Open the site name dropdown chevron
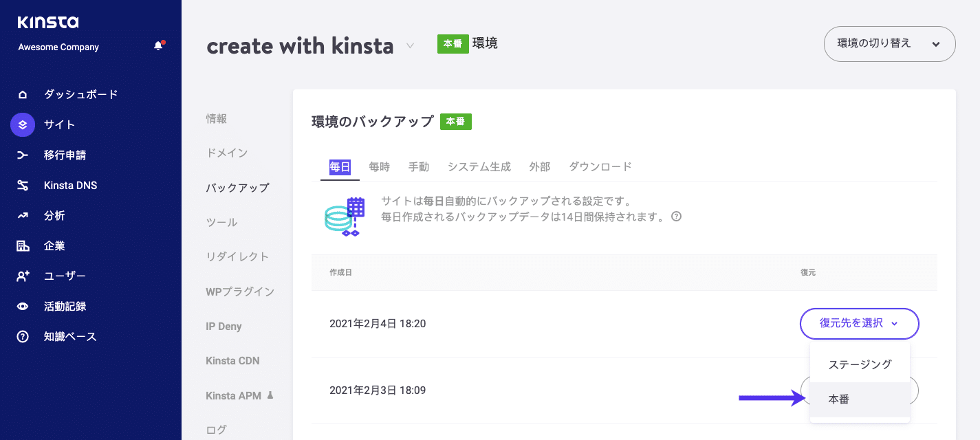The height and width of the screenshot is (440, 980). (411, 46)
